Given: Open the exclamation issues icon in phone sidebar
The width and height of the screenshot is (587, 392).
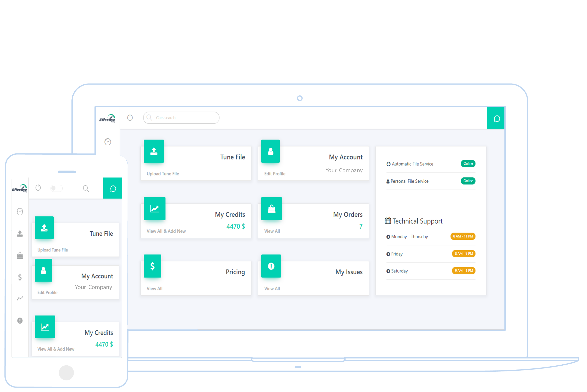Looking at the screenshot, I should [x=20, y=321].
